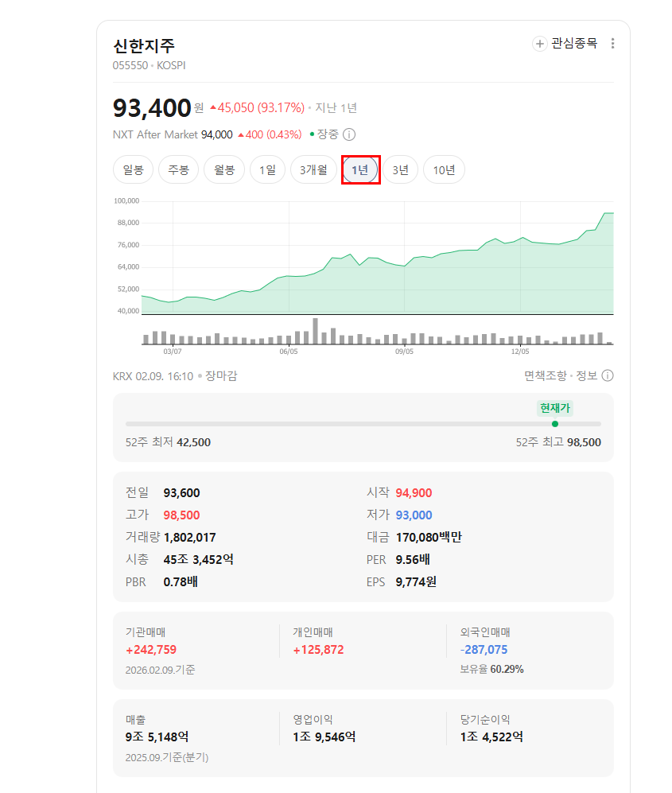Image resolution: width=672 pixels, height=793 pixels.
Task: Click the 현재가 marker on 52-week range bar
Action: click(x=554, y=424)
